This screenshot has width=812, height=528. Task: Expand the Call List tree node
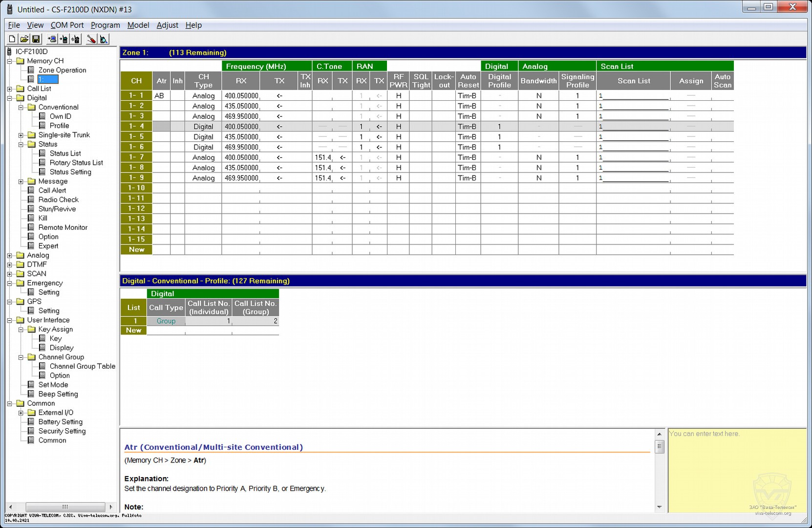tap(10, 89)
